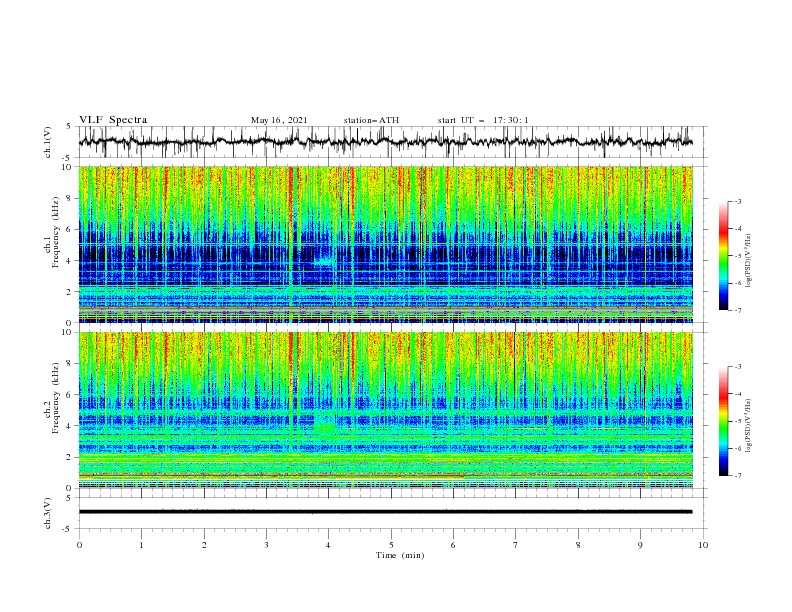Click the ch.1 color bar "log(PSD)(V²/Hz)" label

[749, 261]
